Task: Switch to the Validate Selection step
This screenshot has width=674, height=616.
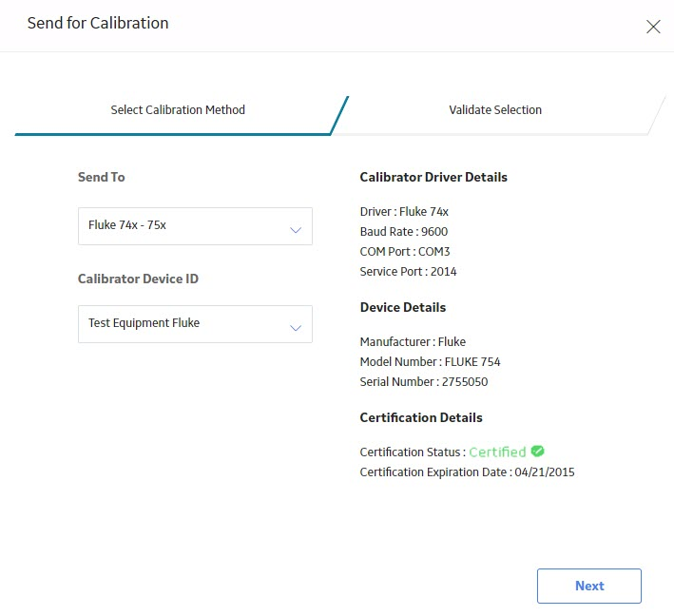Action: coord(495,110)
